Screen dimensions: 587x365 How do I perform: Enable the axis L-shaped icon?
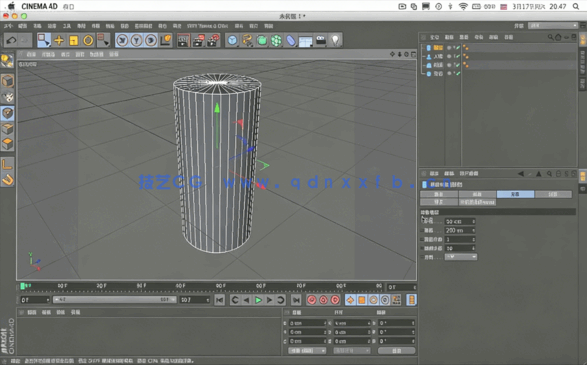coord(7,164)
